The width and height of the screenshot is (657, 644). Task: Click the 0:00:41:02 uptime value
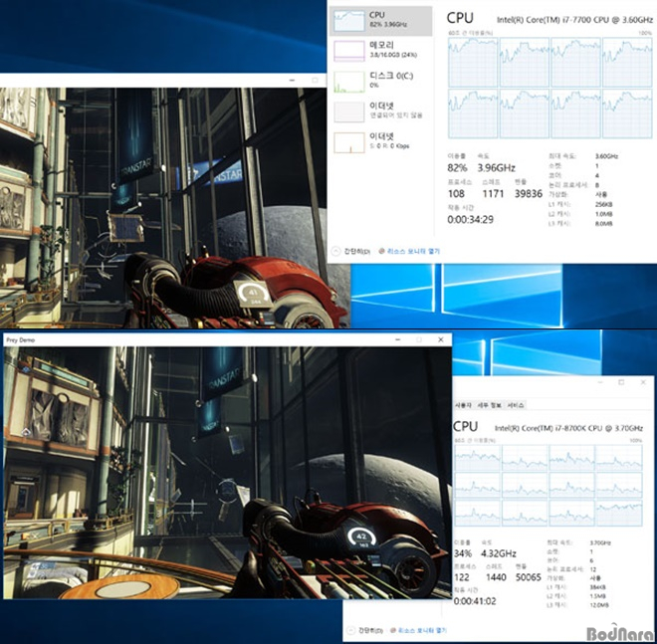(x=475, y=601)
